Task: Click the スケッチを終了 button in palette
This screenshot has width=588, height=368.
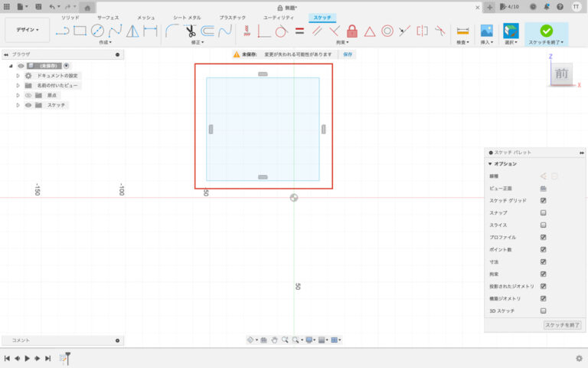Action: (x=562, y=325)
